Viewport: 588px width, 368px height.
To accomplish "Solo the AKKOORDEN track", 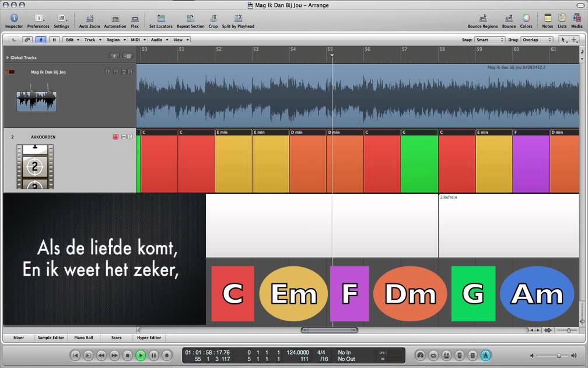I will tap(129, 137).
